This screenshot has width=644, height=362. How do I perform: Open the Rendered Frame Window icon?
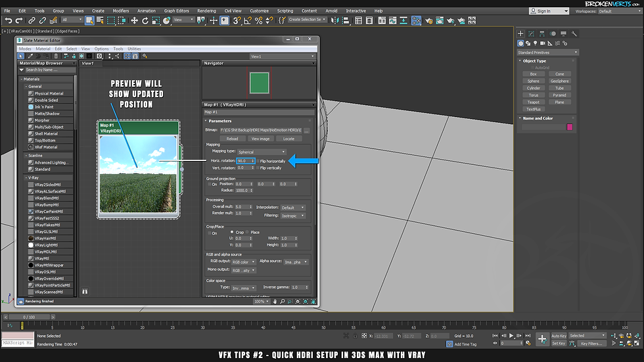(440, 20)
